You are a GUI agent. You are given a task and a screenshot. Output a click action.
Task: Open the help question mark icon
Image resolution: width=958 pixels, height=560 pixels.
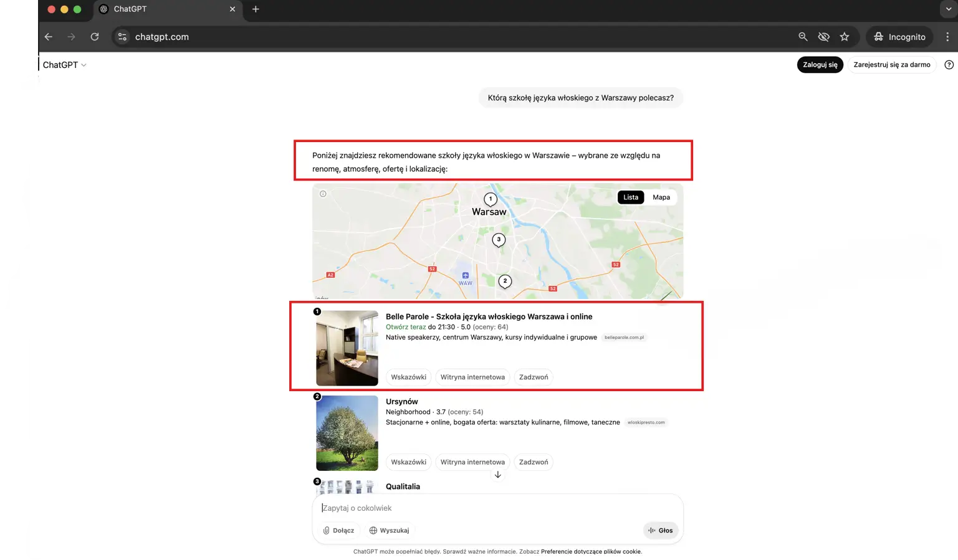(x=949, y=65)
